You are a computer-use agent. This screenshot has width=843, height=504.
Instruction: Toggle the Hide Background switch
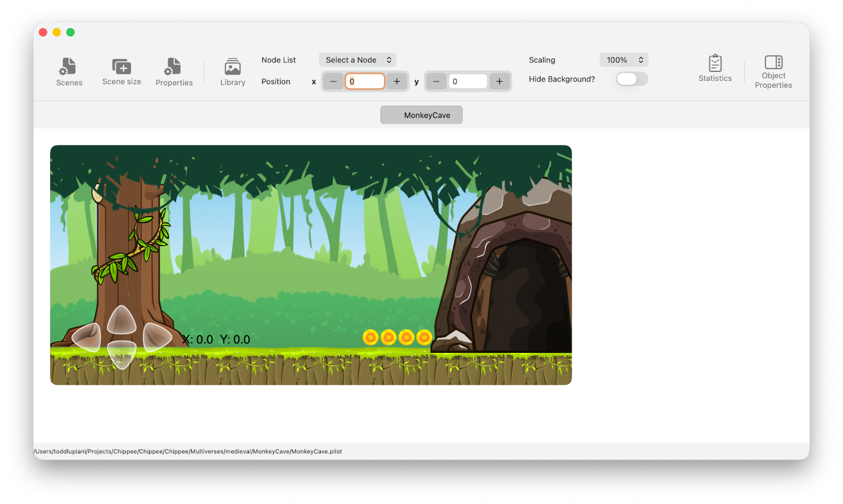[632, 79]
